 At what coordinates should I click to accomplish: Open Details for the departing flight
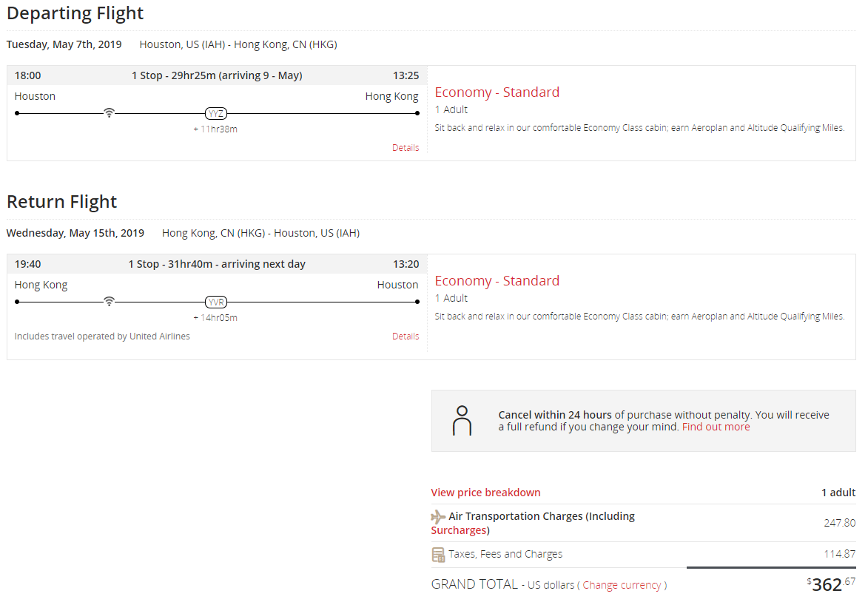(406, 148)
